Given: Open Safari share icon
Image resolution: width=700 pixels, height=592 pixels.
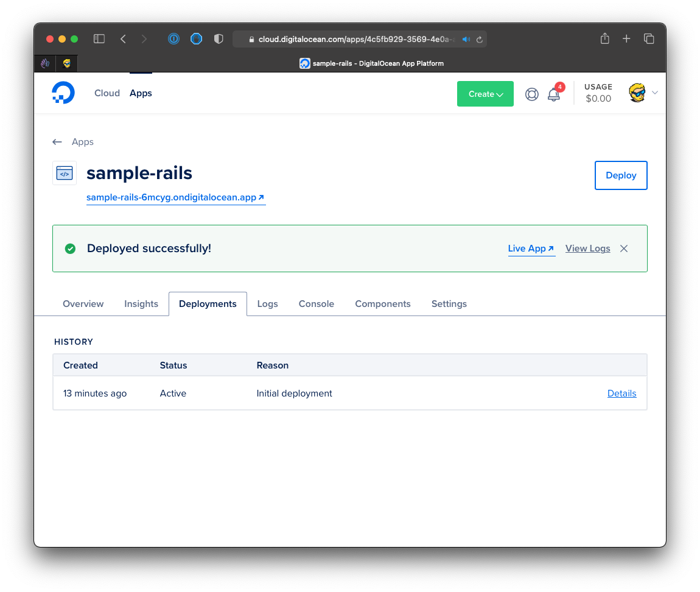Looking at the screenshot, I should (604, 39).
